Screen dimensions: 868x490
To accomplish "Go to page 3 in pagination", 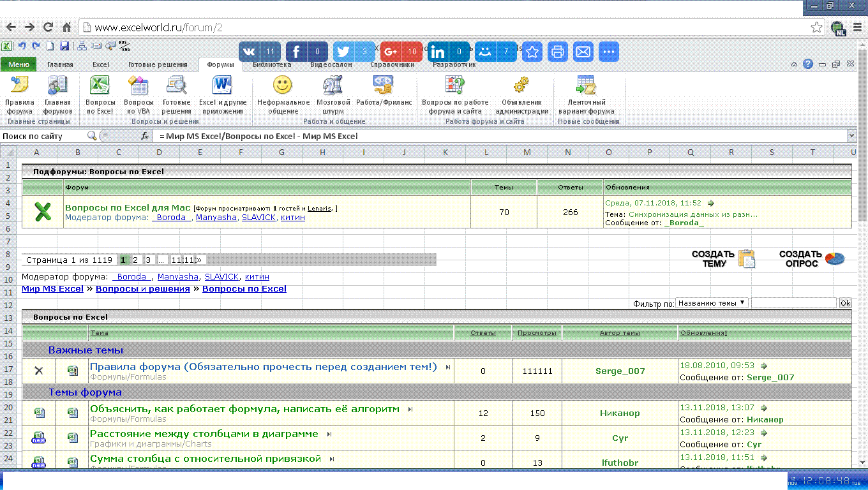I will tap(148, 260).
